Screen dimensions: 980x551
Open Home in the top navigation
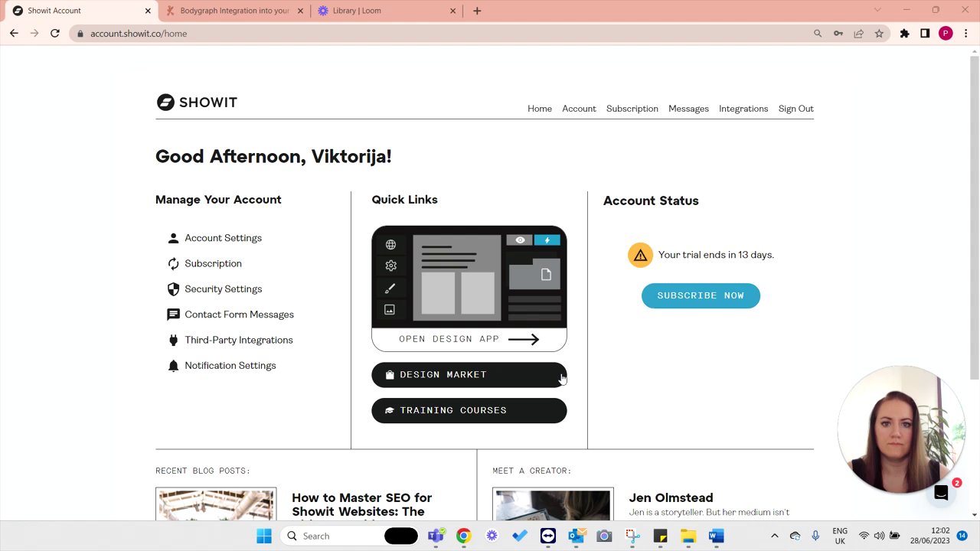click(x=540, y=109)
